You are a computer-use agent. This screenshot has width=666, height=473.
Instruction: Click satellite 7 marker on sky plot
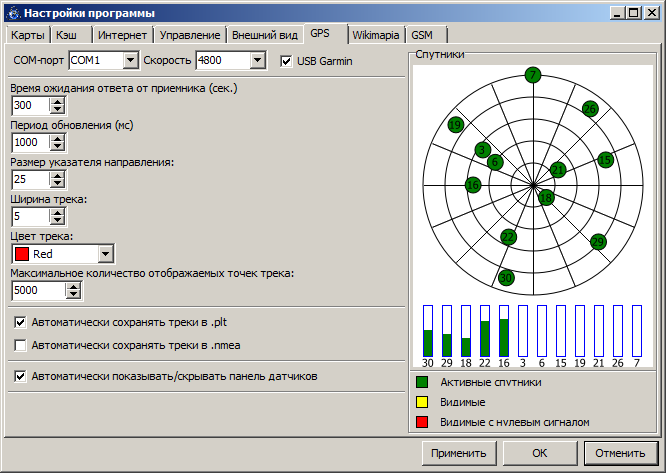click(x=533, y=75)
